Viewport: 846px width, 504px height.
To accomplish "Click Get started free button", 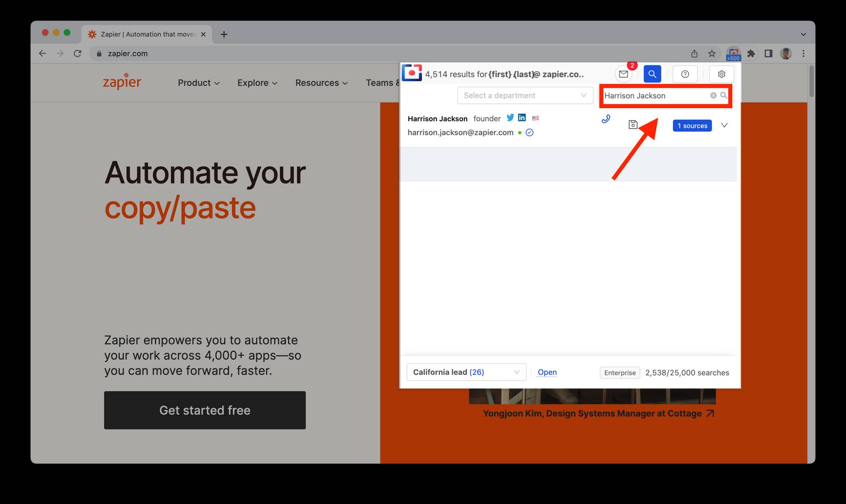I will point(205,410).
